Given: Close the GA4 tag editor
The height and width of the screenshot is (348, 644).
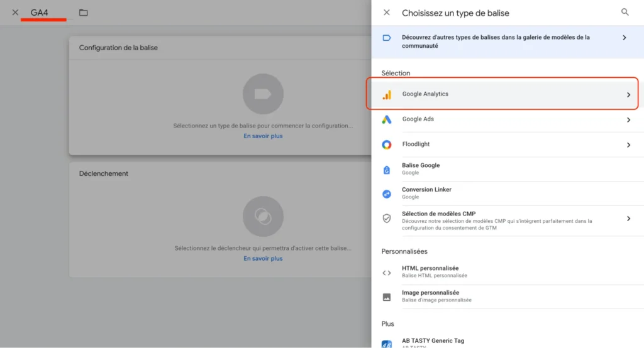Looking at the screenshot, I should [x=15, y=13].
